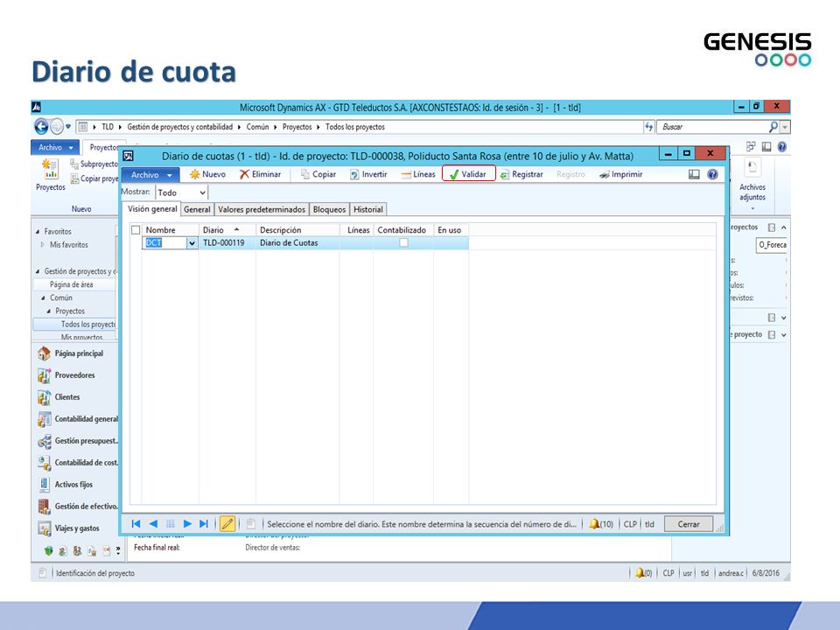The image size is (840, 630).
Task: Select Página de área tree item
Action: tap(71, 284)
